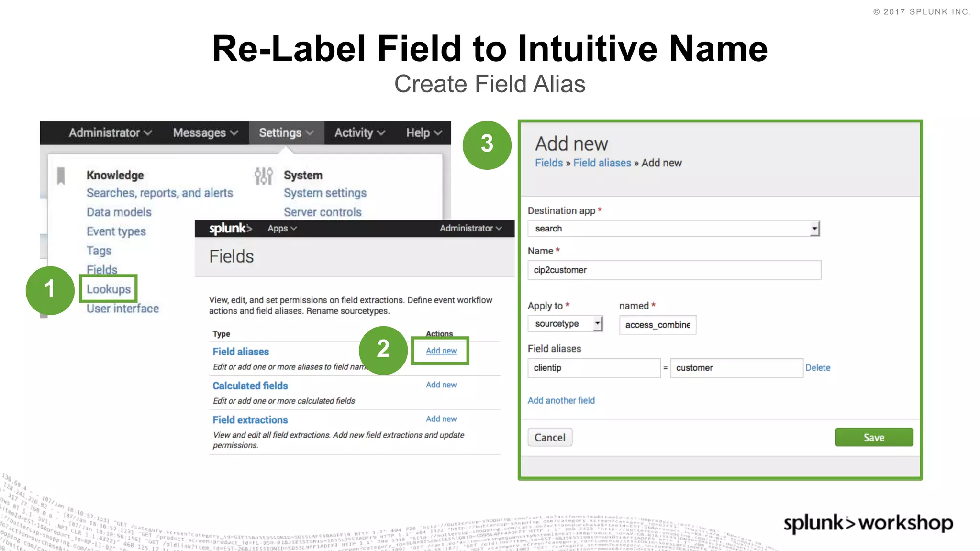
Task: Open Fields in the Knowledge list
Action: (x=102, y=270)
